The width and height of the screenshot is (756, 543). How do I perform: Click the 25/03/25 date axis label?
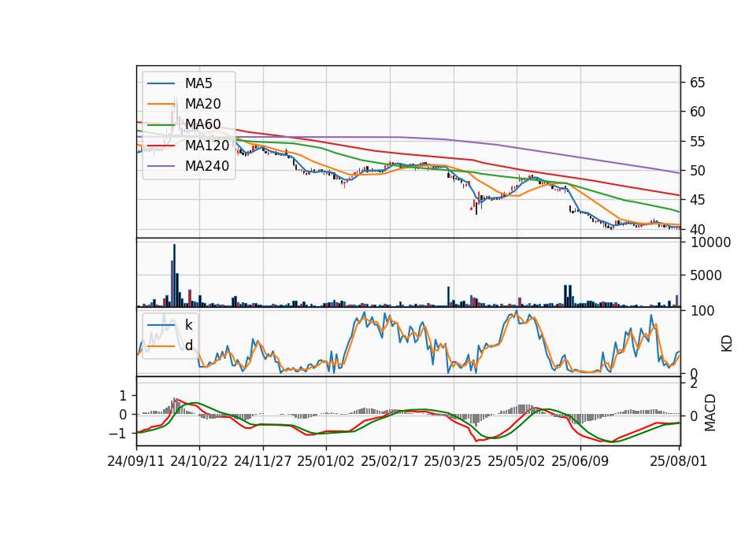[453, 461]
